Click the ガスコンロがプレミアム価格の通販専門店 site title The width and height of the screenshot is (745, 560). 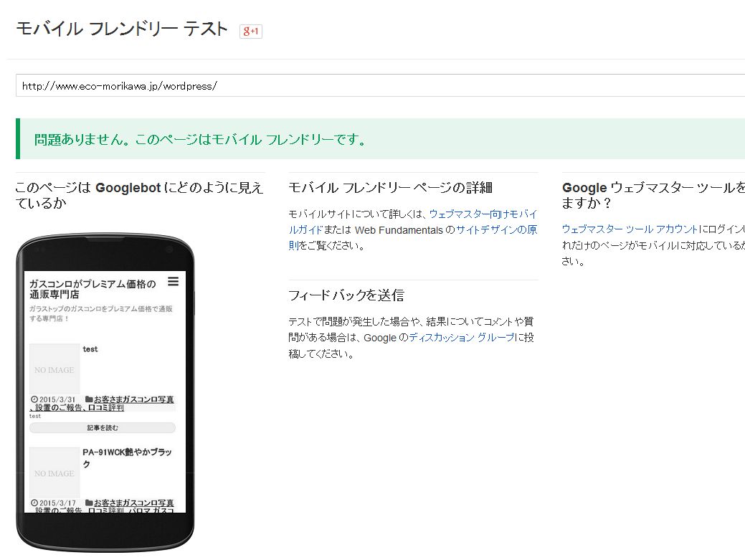pos(92,289)
